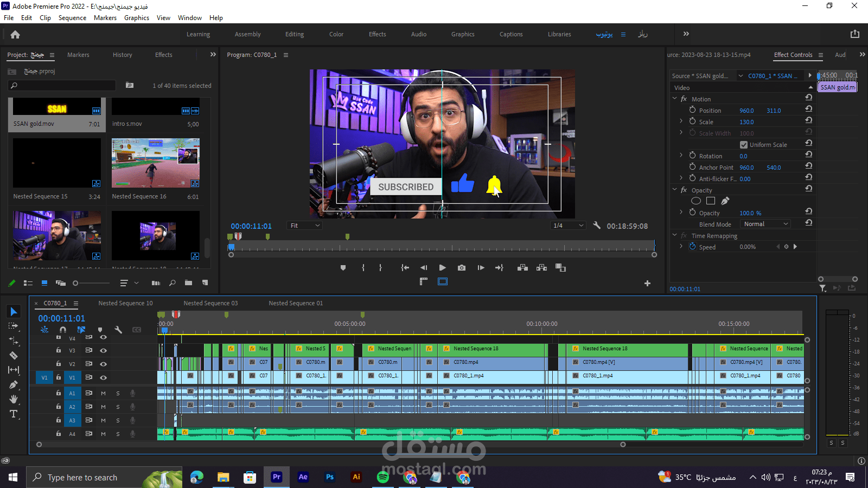
Task: Expand the Rotation property
Action: tap(681, 156)
